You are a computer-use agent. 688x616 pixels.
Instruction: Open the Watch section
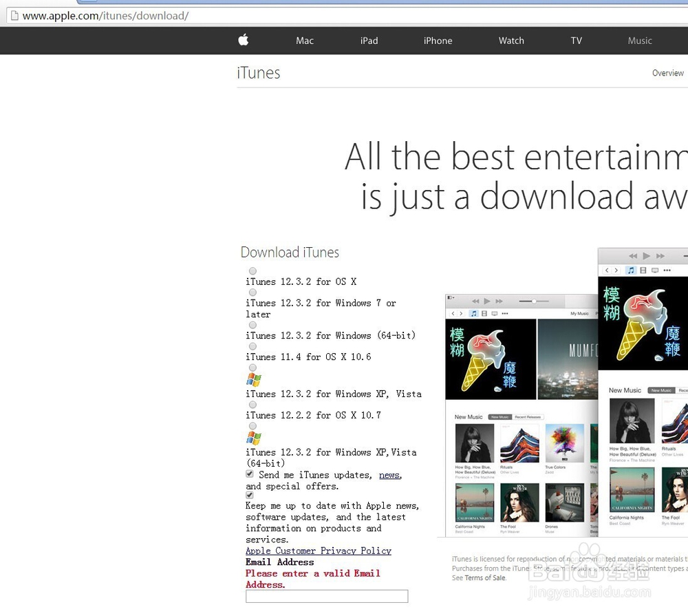[x=511, y=41]
